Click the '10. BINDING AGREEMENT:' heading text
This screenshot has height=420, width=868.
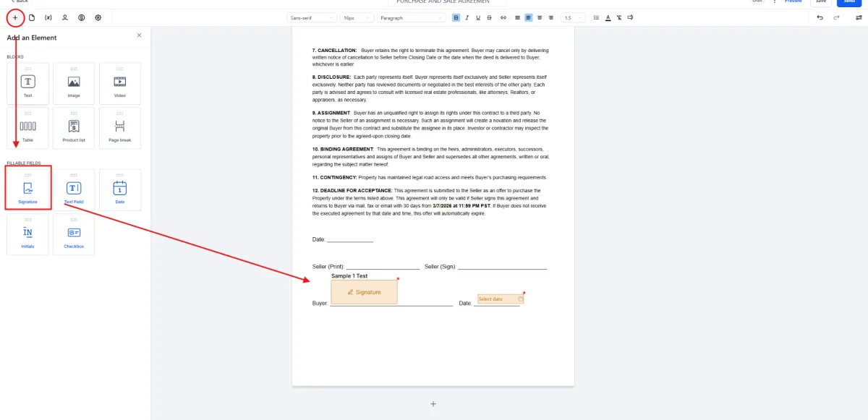click(343, 149)
